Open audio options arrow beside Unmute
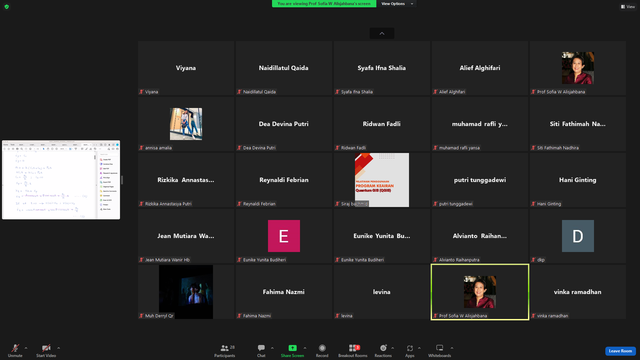This screenshot has width=640, height=360. 26,348
